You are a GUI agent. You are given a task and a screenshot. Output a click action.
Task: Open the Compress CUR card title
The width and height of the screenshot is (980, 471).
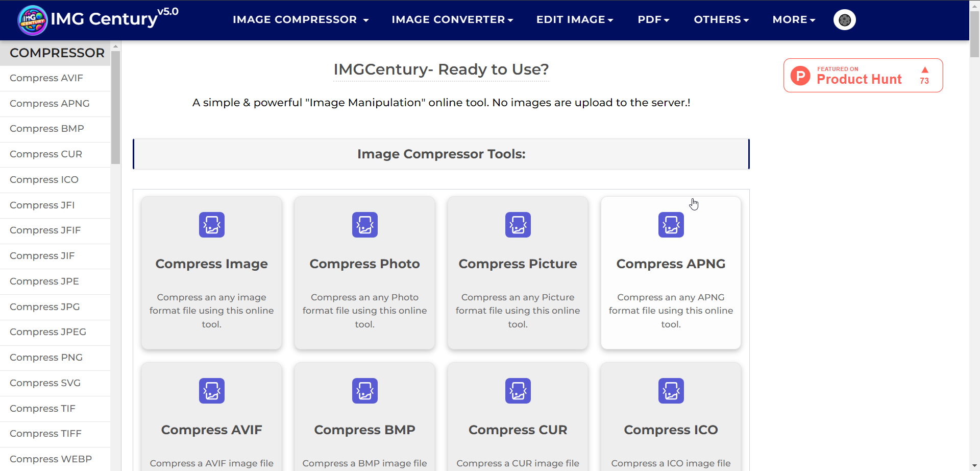pyautogui.click(x=518, y=430)
